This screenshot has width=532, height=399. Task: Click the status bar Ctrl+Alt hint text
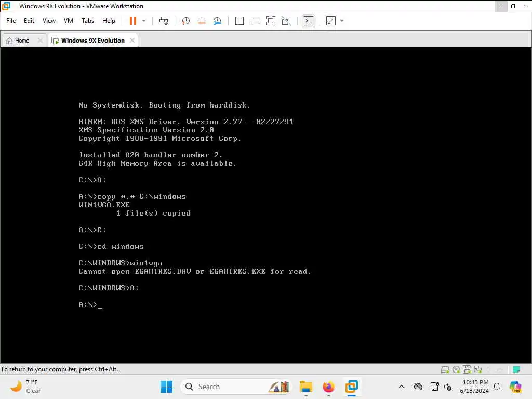tap(59, 369)
